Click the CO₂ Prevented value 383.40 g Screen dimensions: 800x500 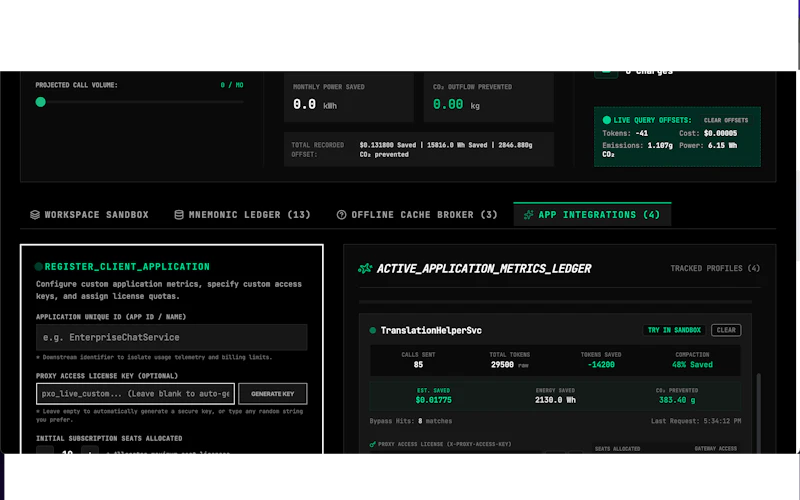[677, 400]
